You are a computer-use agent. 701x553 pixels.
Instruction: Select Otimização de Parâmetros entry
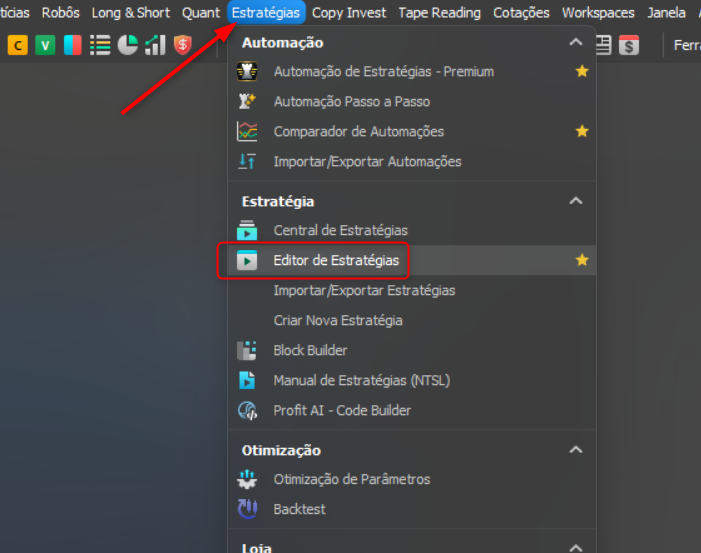(x=412, y=479)
